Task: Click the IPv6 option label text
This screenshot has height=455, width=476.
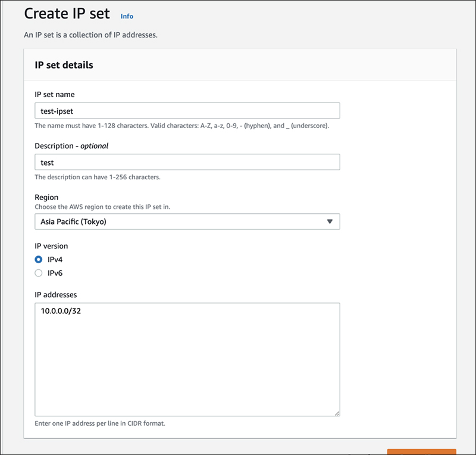Action: 55,273
